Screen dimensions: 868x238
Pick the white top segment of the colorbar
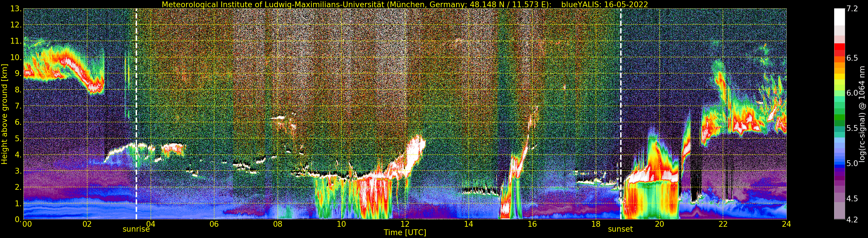839,17
